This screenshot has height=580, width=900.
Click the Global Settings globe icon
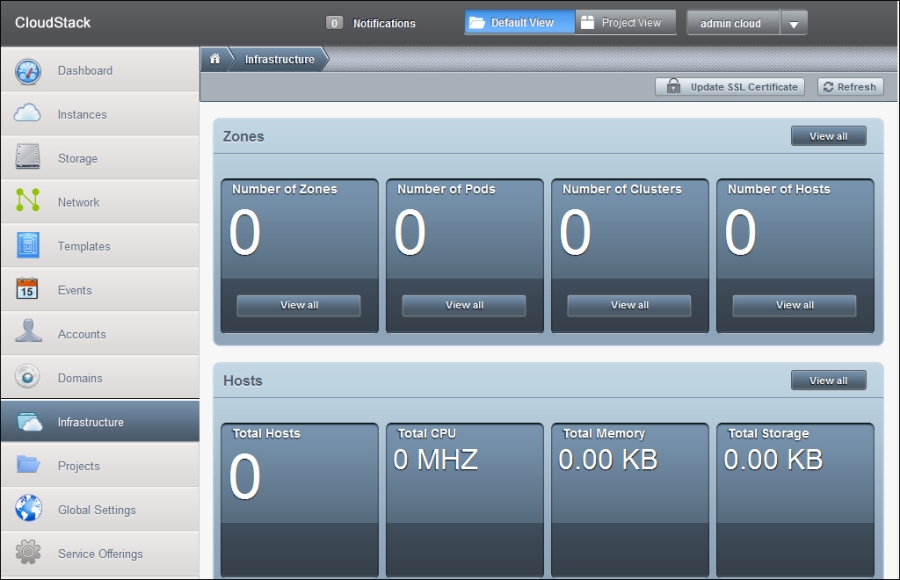28,509
